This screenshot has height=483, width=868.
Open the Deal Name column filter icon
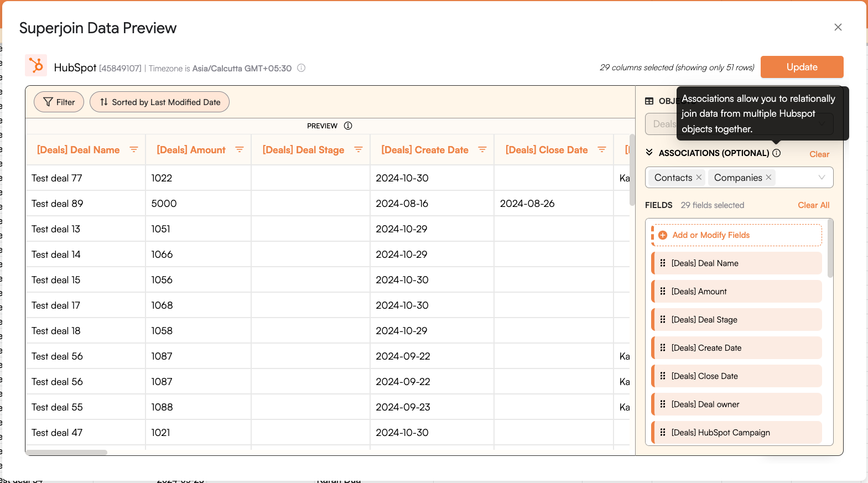tap(134, 149)
